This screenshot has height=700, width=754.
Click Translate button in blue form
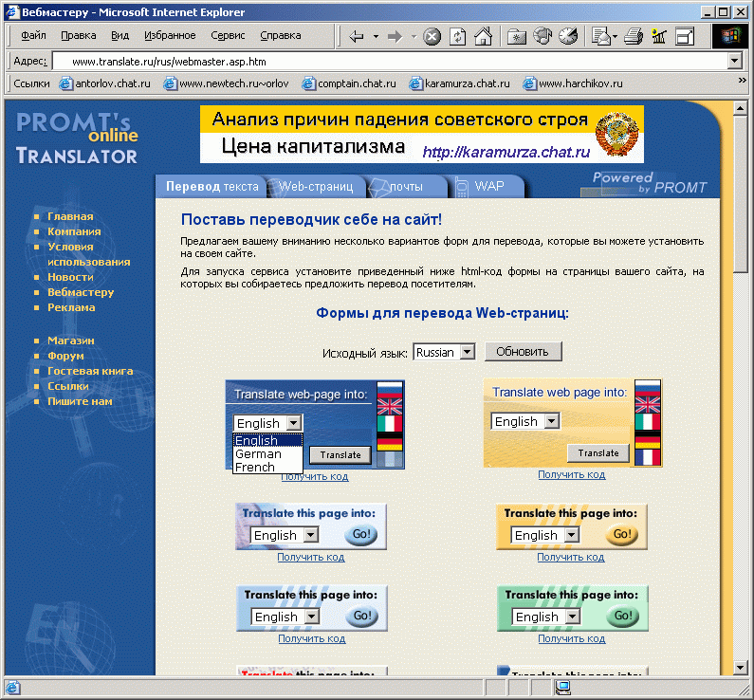340,454
